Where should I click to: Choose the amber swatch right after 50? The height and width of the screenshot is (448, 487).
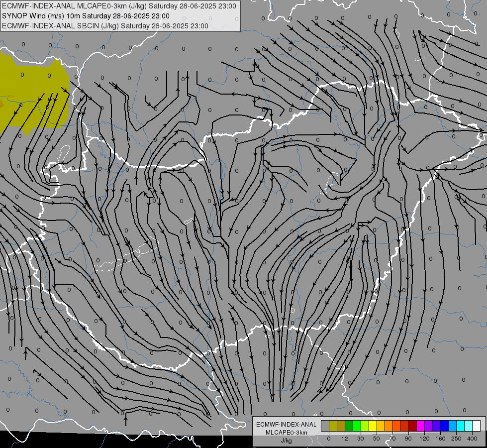coord(381,426)
